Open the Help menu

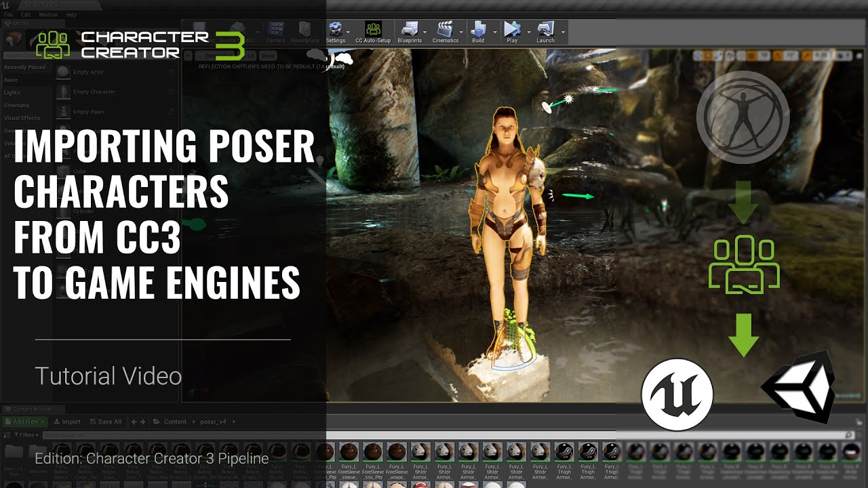[x=71, y=14]
